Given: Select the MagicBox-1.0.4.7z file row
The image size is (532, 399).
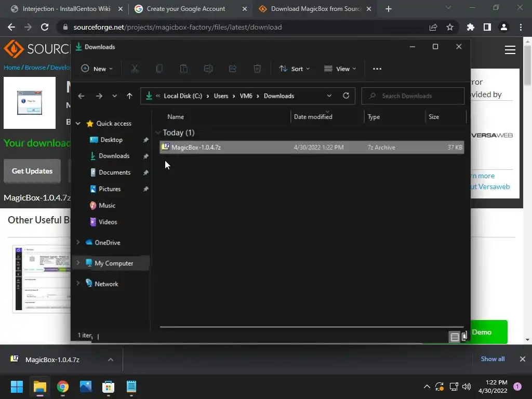Looking at the screenshot, I should click(x=312, y=147).
